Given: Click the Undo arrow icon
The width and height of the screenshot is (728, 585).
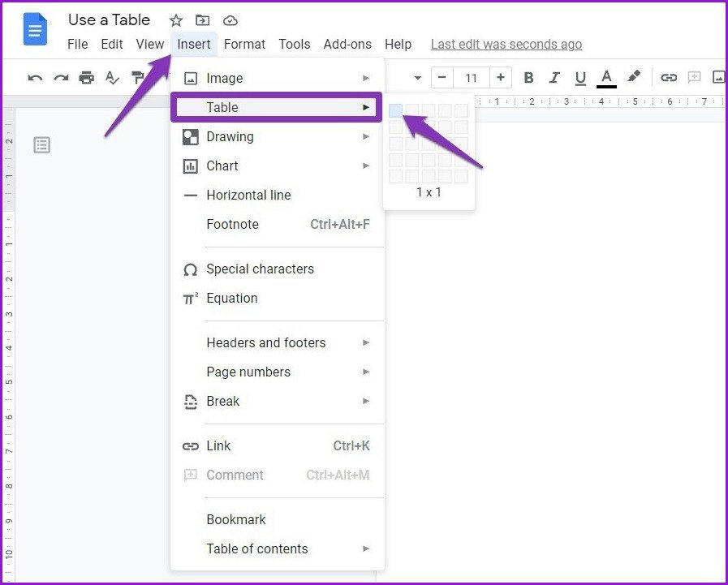Looking at the screenshot, I should click(x=35, y=78).
